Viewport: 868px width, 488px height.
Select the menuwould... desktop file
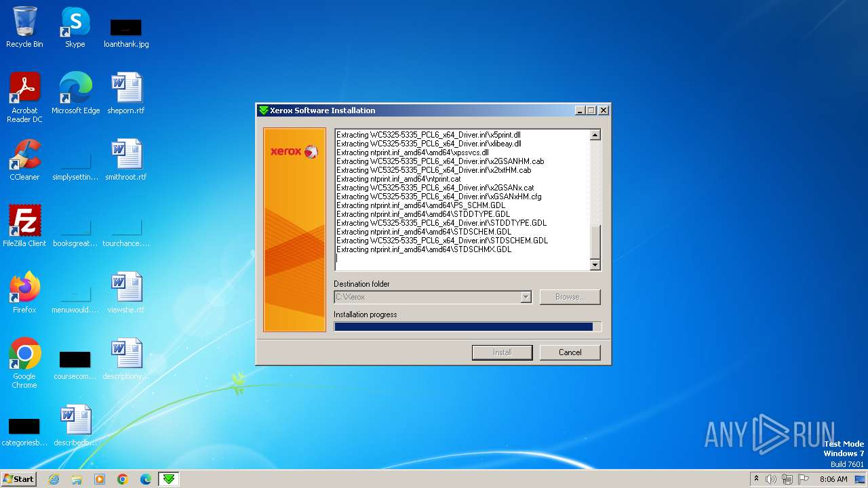[75, 298]
